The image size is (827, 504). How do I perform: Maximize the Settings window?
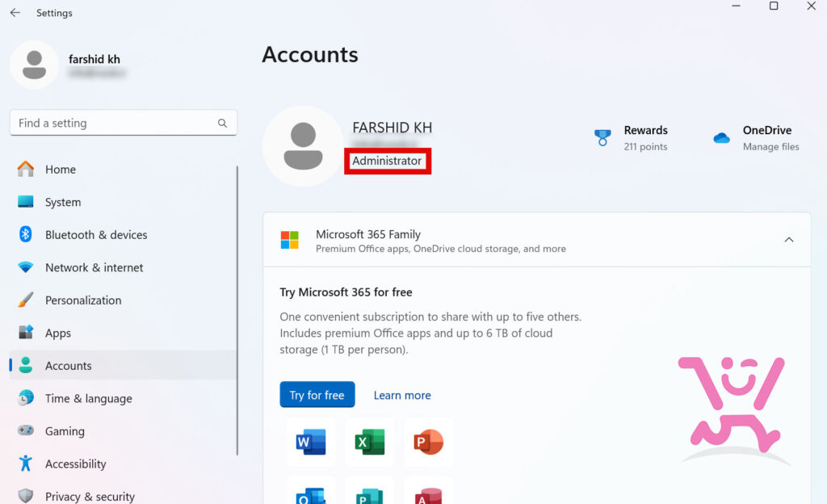(x=774, y=6)
